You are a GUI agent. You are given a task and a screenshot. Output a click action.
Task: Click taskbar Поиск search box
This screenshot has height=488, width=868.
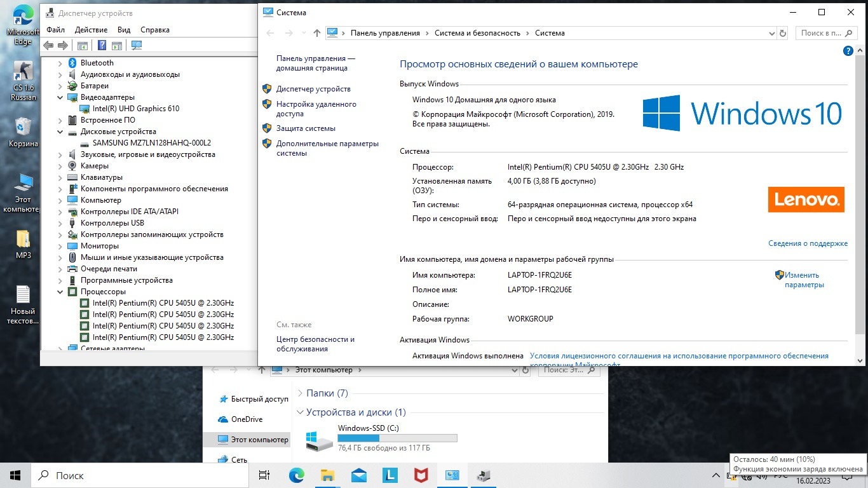coord(141,475)
